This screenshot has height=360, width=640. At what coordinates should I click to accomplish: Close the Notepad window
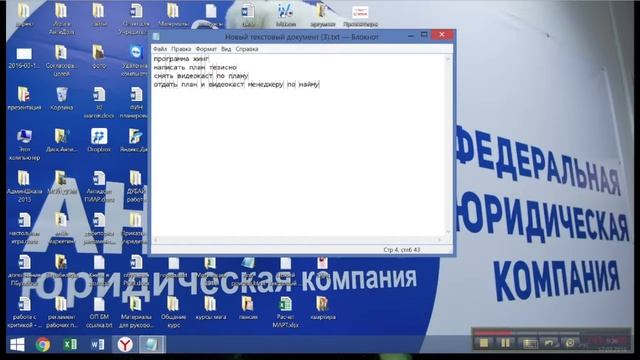[442, 35]
